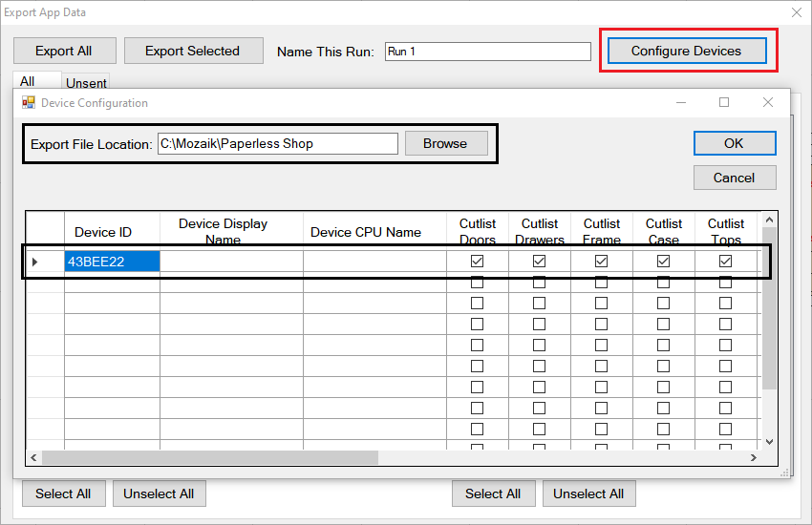The height and width of the screenshot is (525, 812).
Task: Uncheck Cutlist Doors for device 43BEE22
Action: tap(478, 261)
